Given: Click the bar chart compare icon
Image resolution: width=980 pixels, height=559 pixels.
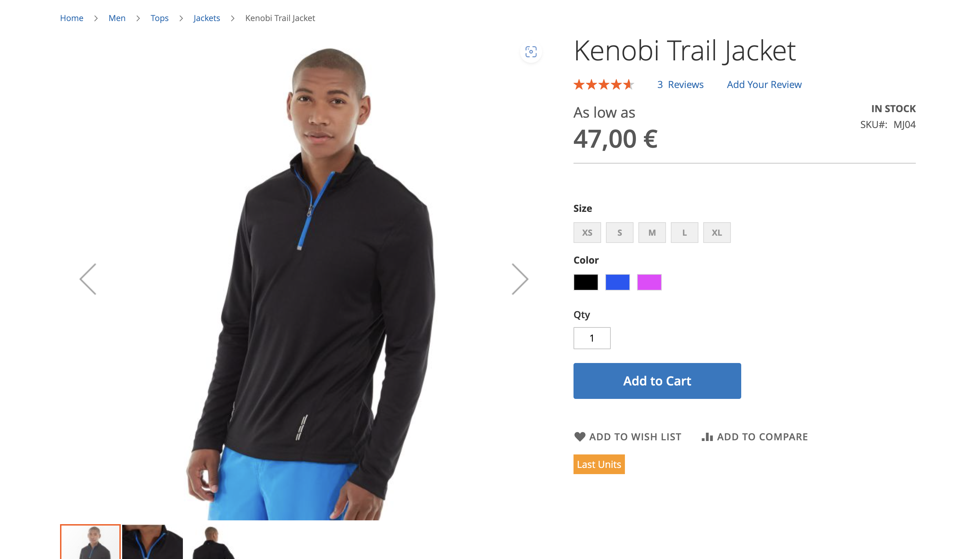Looking at the screenshot, I should [707, 437].
